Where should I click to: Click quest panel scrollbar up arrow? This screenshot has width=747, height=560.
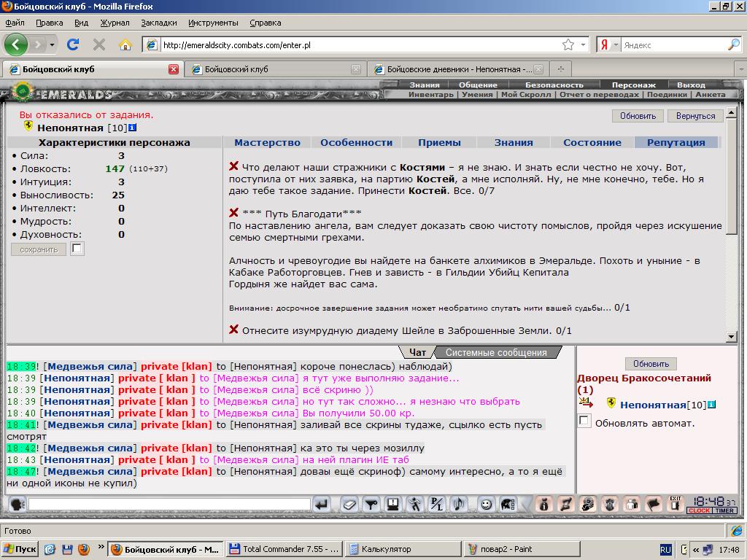pos(731,112)
